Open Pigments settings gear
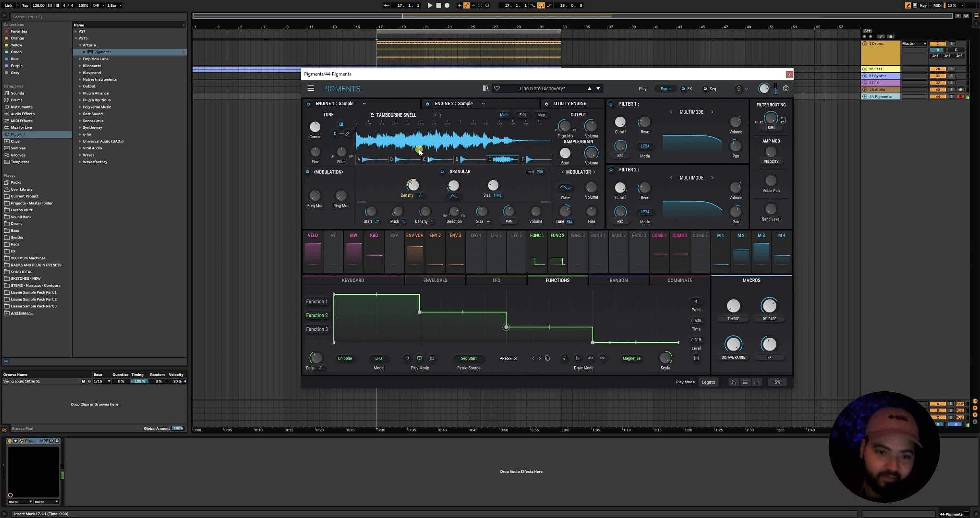 [x=786, y=89]
